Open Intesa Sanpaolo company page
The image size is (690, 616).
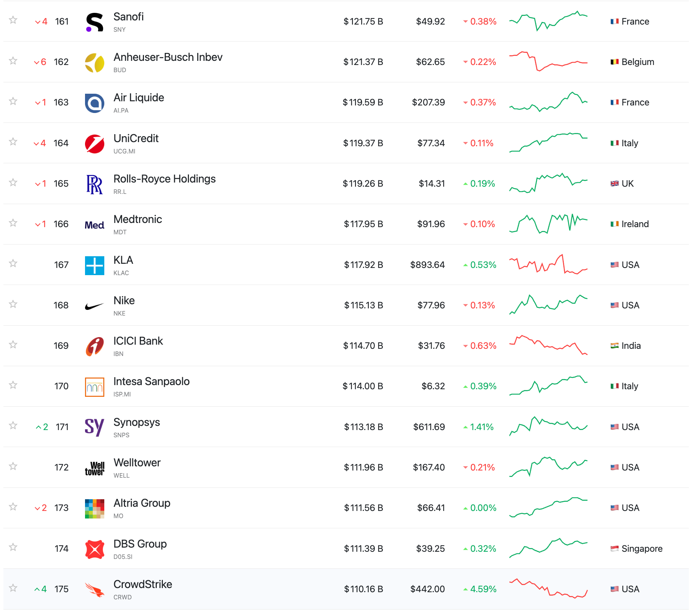151,381
